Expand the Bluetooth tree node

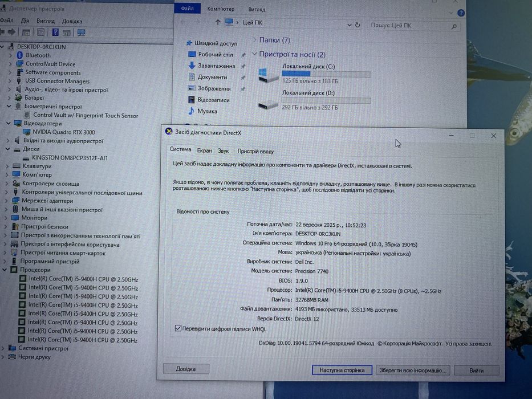(x=10, y=55)
